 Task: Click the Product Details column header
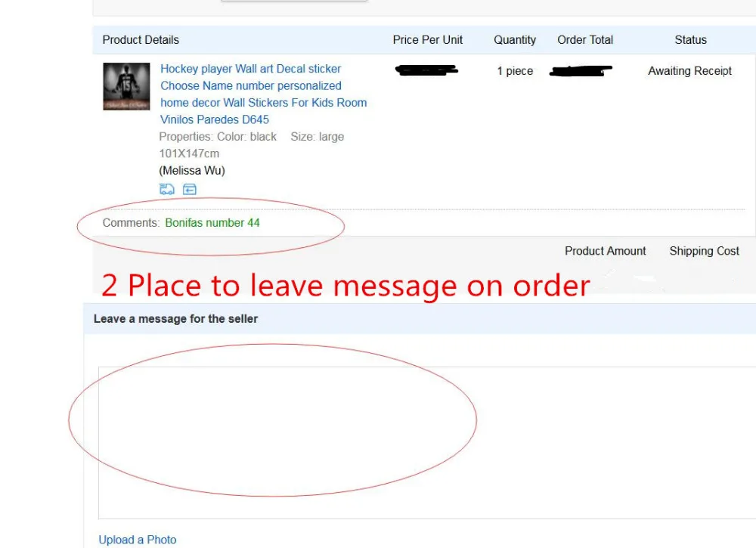tap(141, 40)
